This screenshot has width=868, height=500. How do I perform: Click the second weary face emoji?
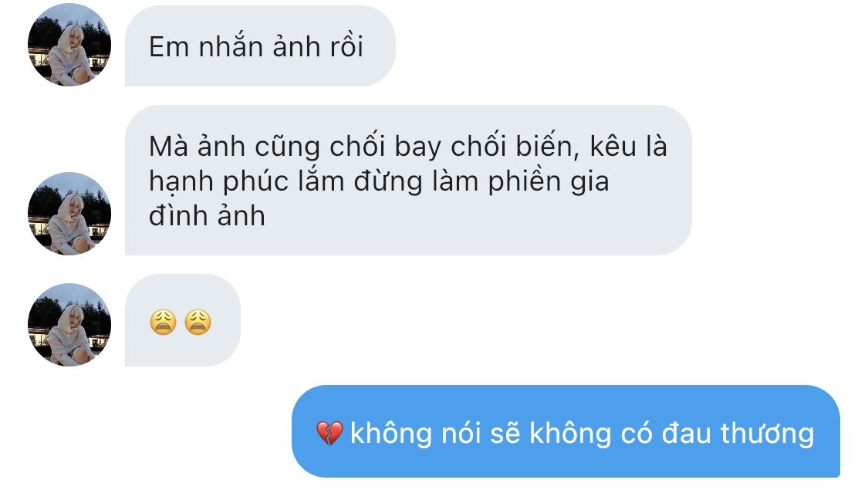point(198,323)
